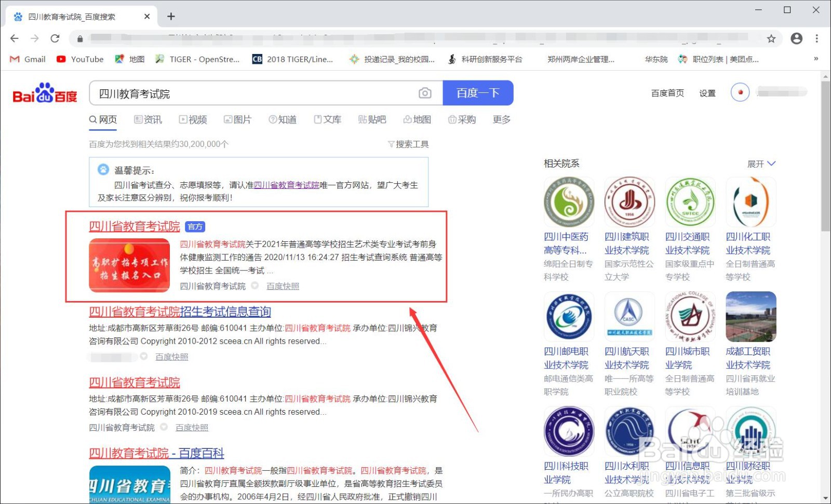The height and width of the screenshot is (504, 831).
Task: Open 郑州两库企业管理 bookmark
Action: pyautogui.click(x=581, y=59)
